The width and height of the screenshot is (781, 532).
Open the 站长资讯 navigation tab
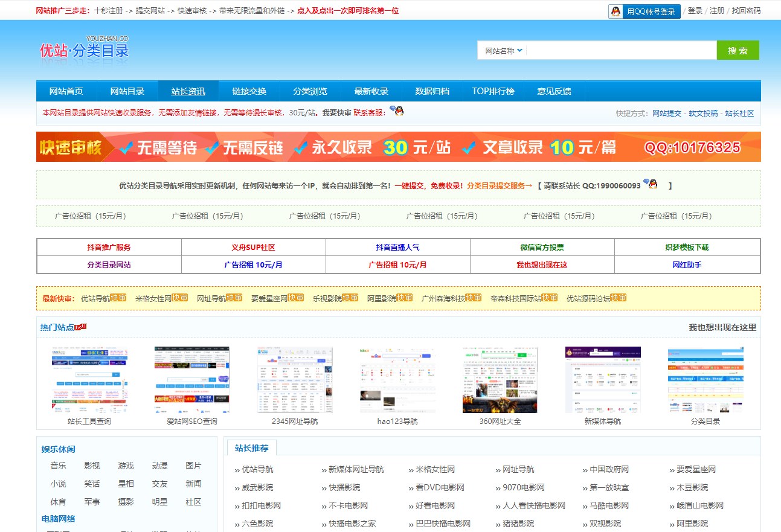[x=188, y=91]
